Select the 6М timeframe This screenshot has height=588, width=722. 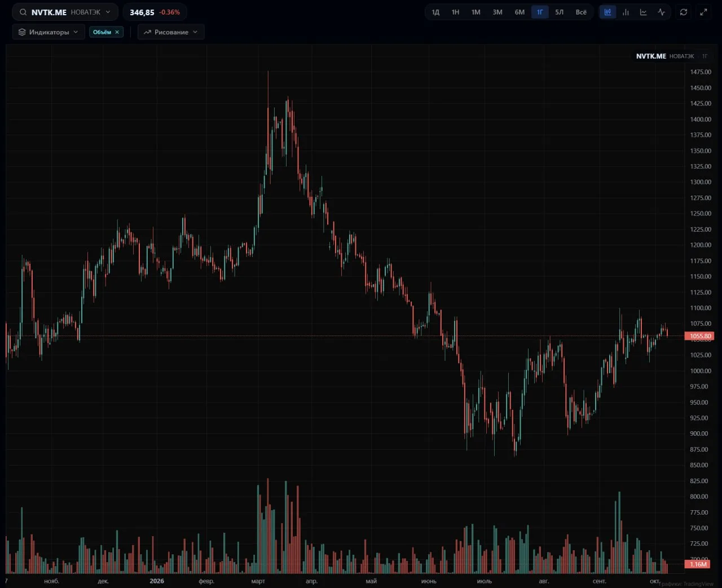click(520, 12)
